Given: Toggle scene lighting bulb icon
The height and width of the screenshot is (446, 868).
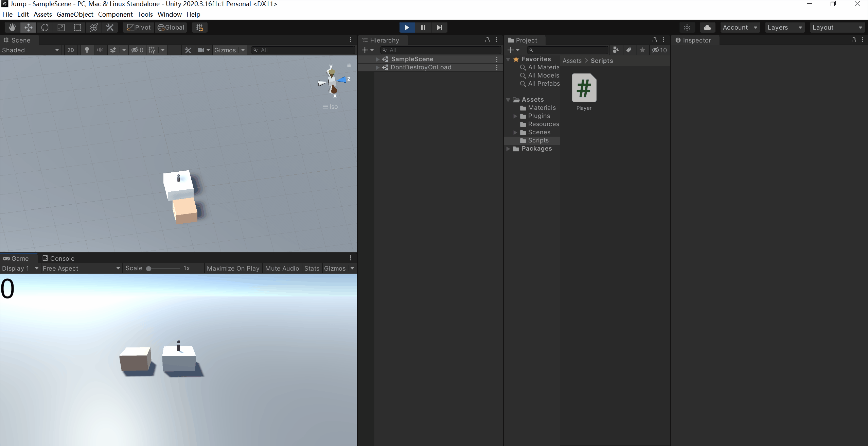Looking at the screenshot, I should pos(87,50).
